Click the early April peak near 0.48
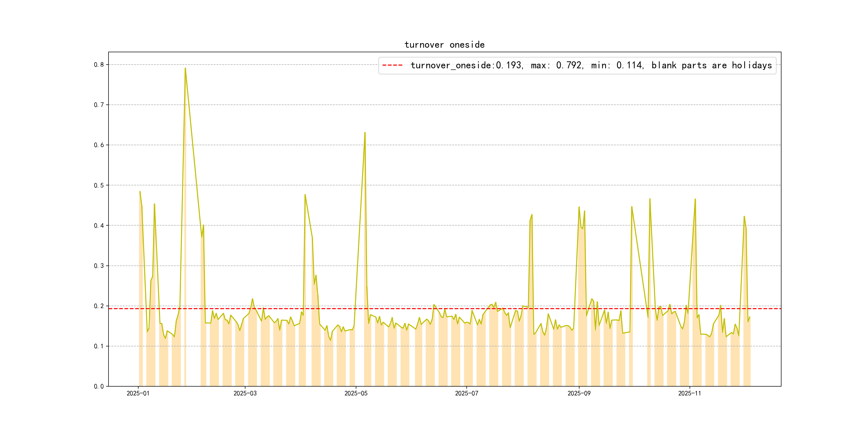868x434 pixels. coord(305,195)
